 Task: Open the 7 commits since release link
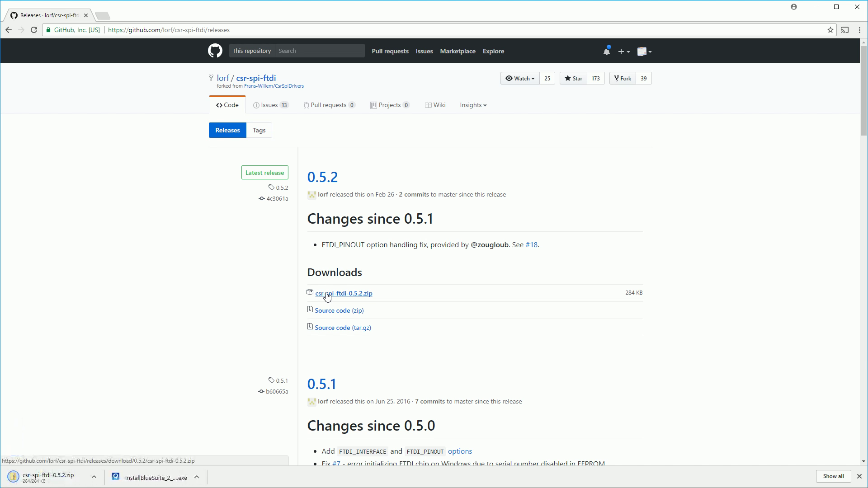click(x=430, y=401)
